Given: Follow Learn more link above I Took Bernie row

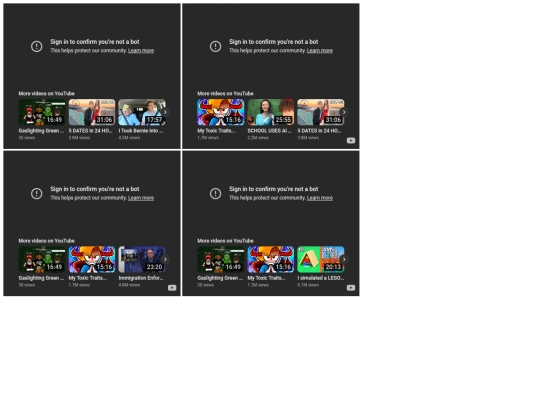Looking at the screenshot, I should coord(141,51).
